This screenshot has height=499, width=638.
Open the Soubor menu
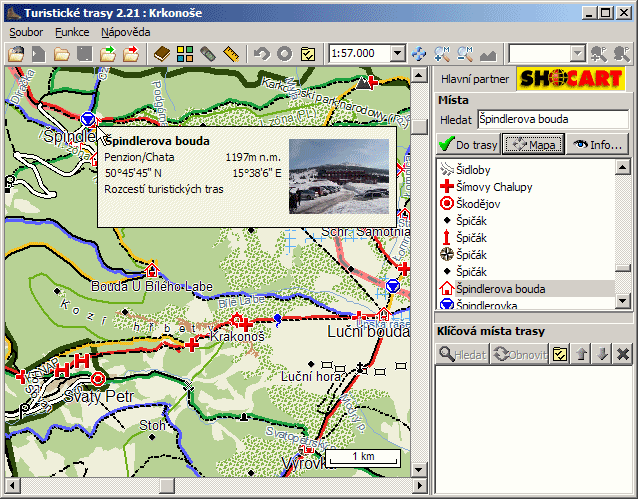click(x=26, y=32)
